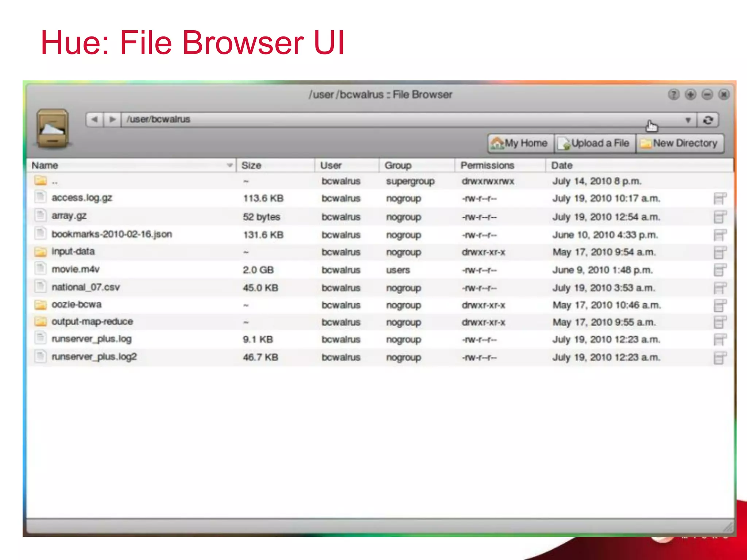This screenshot has height=560, width=747.
Task: Click the File Browser cabinet app icon
Action: click(53, 129)
